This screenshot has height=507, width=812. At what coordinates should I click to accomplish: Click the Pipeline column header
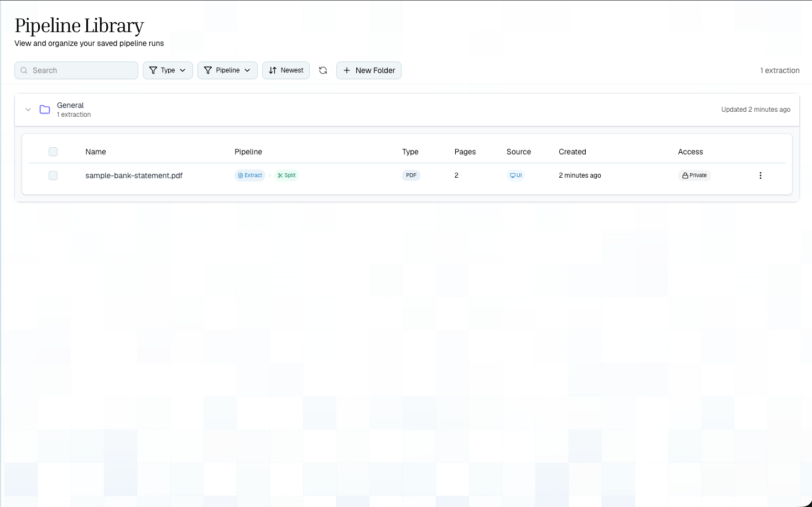pos(248,152)
